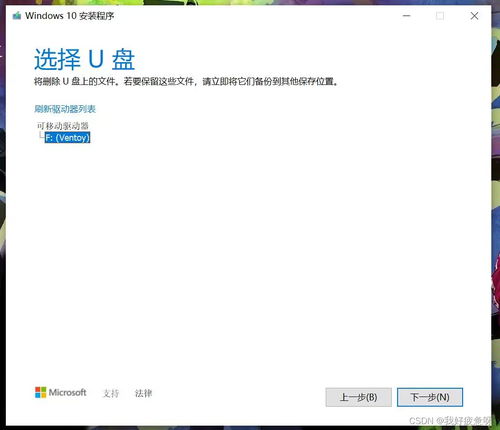The width and height of the screenshot is (500, 430).
Task: Select the F: (Ventoy) drive entry
Action: (x=68, y=137)
